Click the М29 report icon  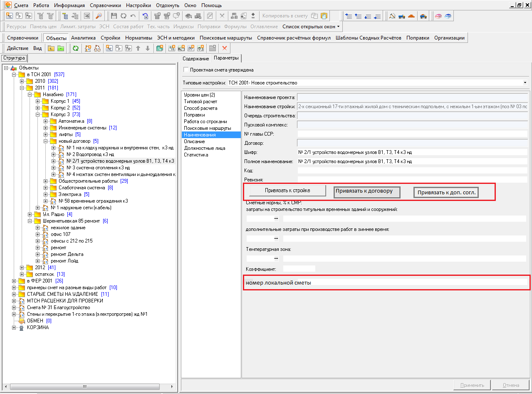181,48
